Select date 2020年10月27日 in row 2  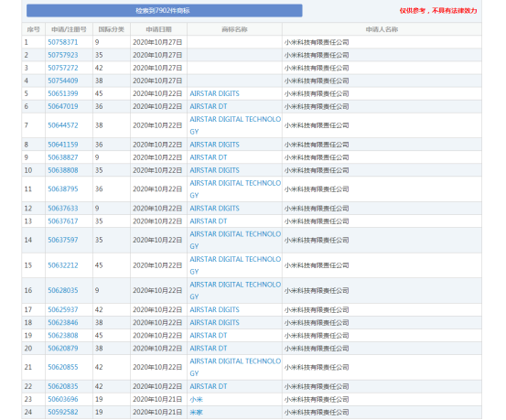[157, 55]
